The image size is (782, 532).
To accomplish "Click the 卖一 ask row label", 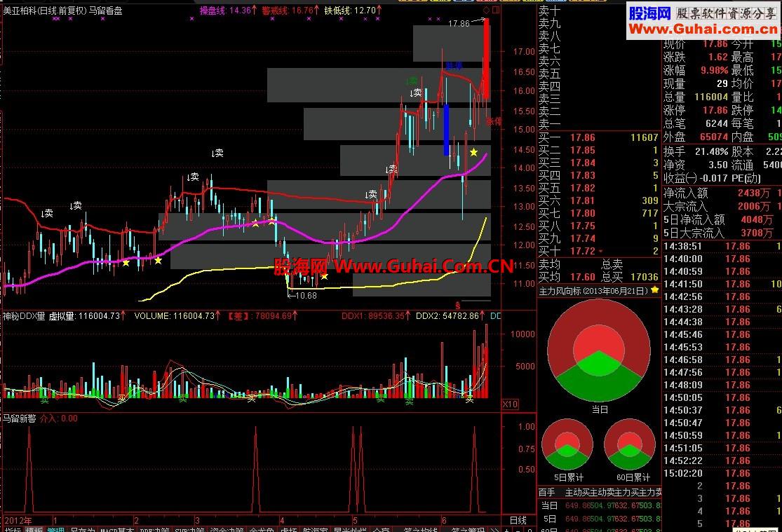I will (x=550, y=124).
